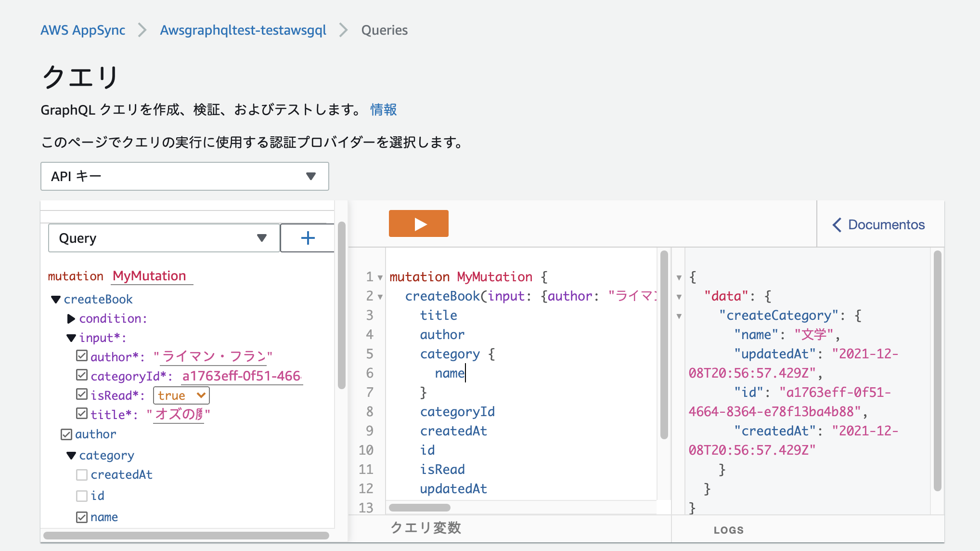Go to Awsgraphqltest-testawsgql breadcrumb link

tap(243, 30)
